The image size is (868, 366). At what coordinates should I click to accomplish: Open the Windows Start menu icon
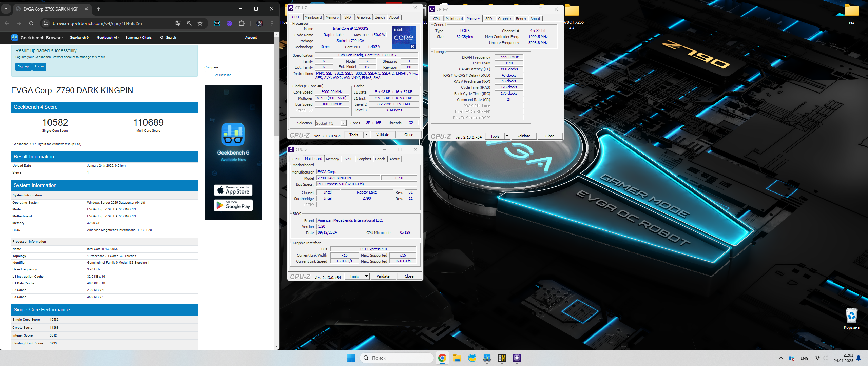(351, 358)
